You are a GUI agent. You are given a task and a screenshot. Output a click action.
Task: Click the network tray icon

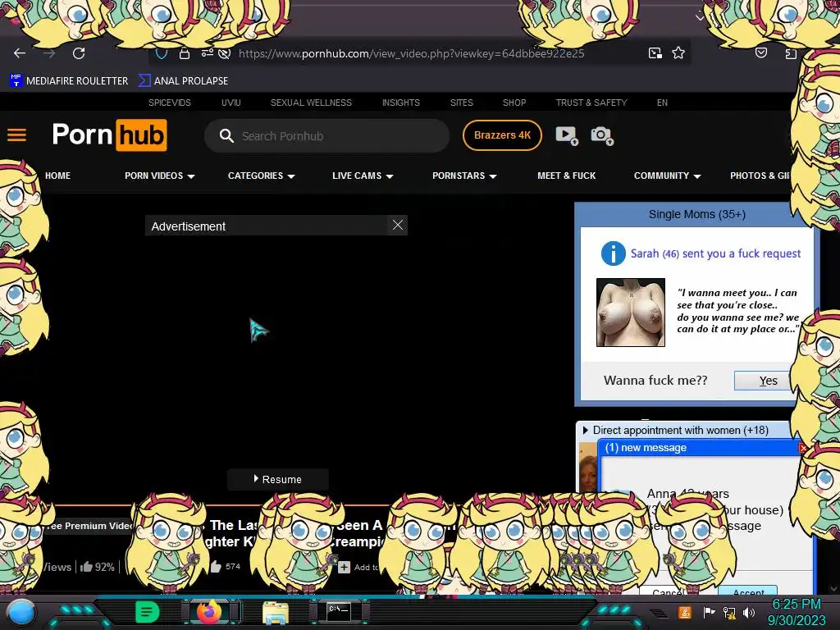coord(728,613)
